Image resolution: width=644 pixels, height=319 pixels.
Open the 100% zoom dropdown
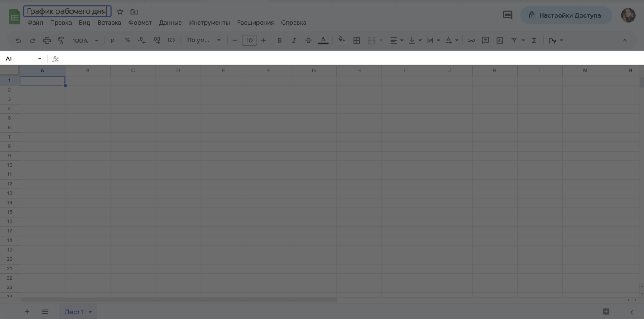click(x=85, y=41)
